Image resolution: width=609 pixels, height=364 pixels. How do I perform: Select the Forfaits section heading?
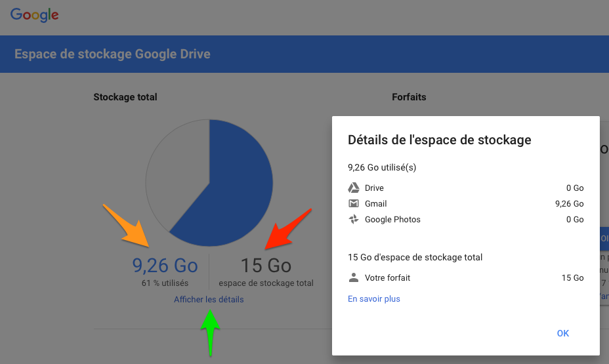(409, 97)
